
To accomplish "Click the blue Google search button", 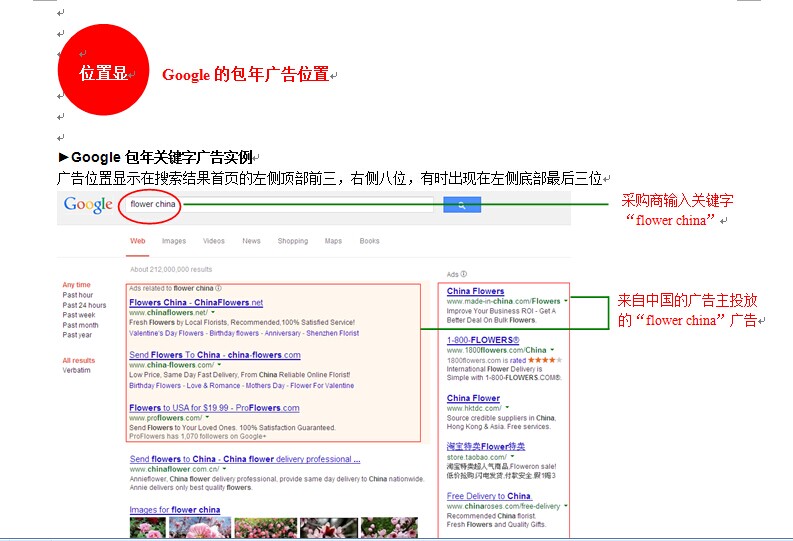I will (462, 205).
